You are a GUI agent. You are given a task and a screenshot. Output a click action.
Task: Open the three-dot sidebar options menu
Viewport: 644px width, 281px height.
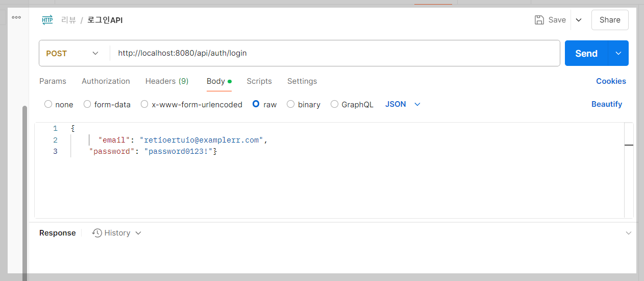(x=16, y=17)
